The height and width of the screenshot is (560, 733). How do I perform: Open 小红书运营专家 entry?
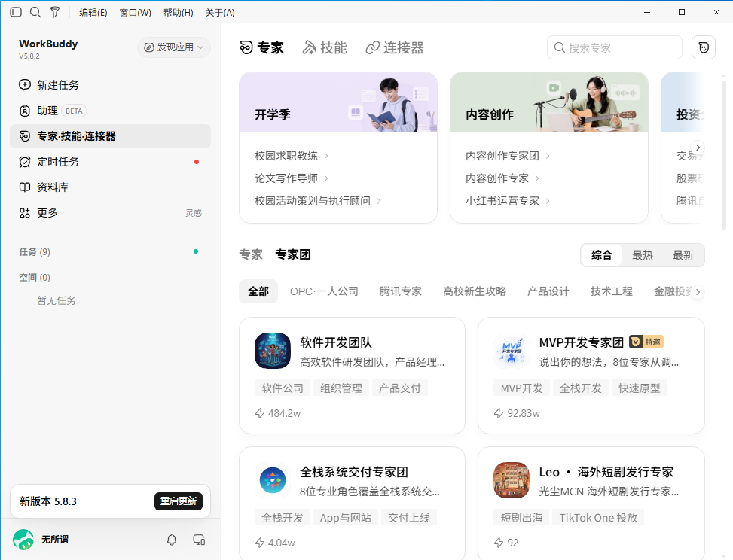[x=508, y=201]
